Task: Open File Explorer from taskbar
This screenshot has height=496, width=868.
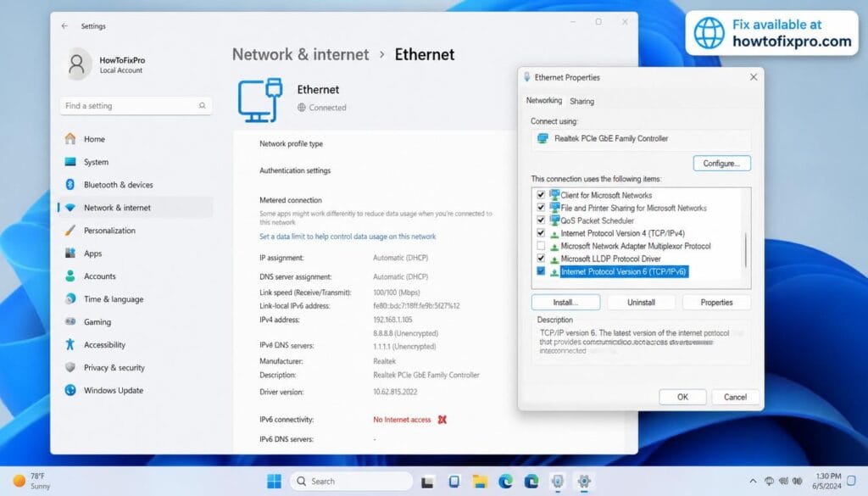Action: [x=480, y=482]
